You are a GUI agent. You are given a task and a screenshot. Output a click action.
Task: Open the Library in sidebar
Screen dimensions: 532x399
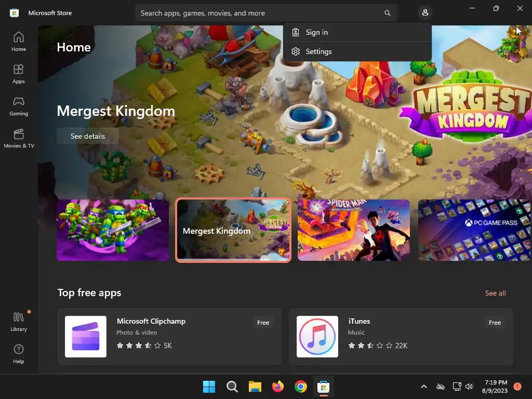[x=19, y=322]
